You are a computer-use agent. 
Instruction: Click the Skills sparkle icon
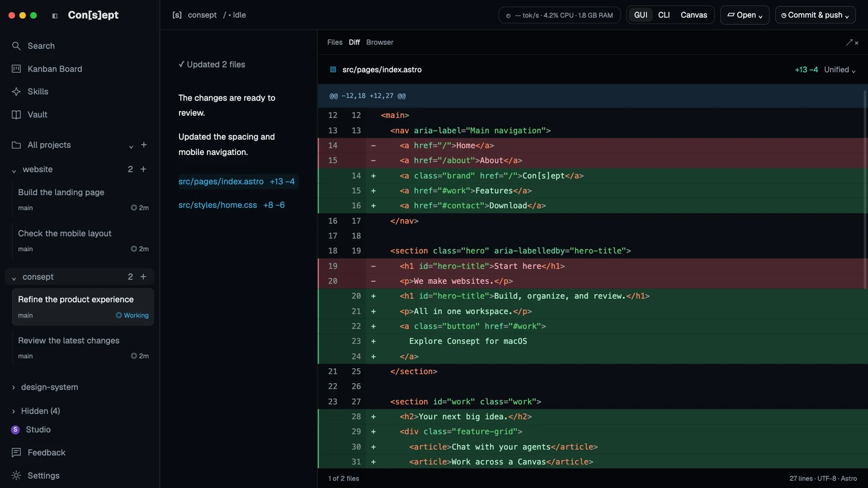[16, 92]
